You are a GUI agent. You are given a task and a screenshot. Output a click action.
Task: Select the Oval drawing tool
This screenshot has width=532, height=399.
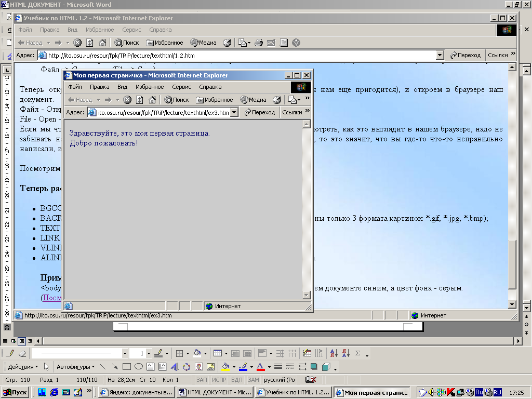click(x=138, y=367)
